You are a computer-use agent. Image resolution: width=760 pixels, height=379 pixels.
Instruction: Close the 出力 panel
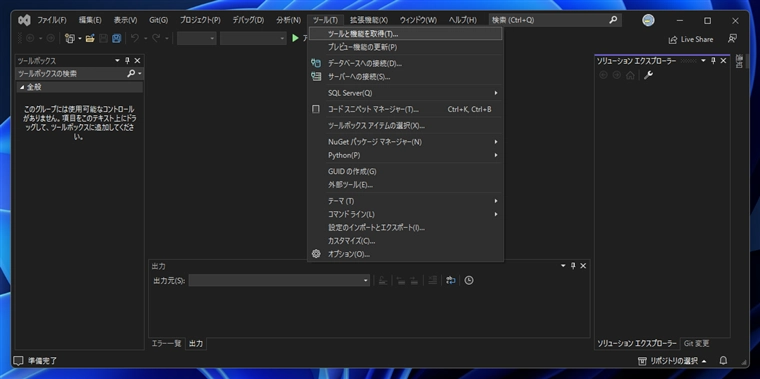click(x=583, y=266)
